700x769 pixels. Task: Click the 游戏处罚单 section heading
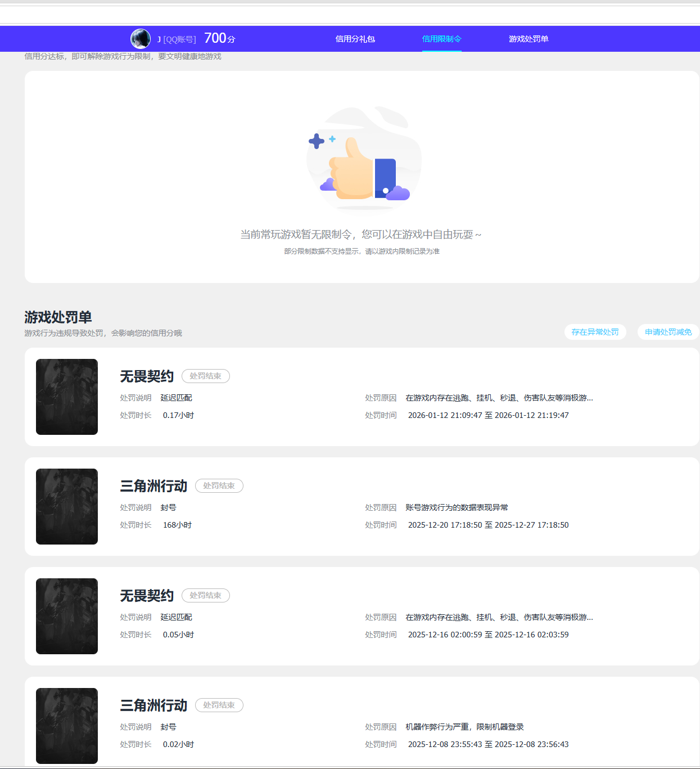tap(58, 317)
